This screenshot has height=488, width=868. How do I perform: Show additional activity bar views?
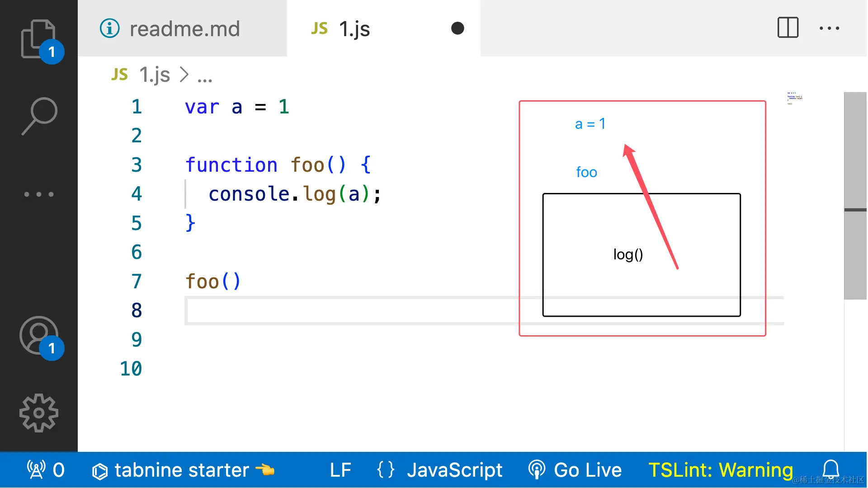point(39,194)
